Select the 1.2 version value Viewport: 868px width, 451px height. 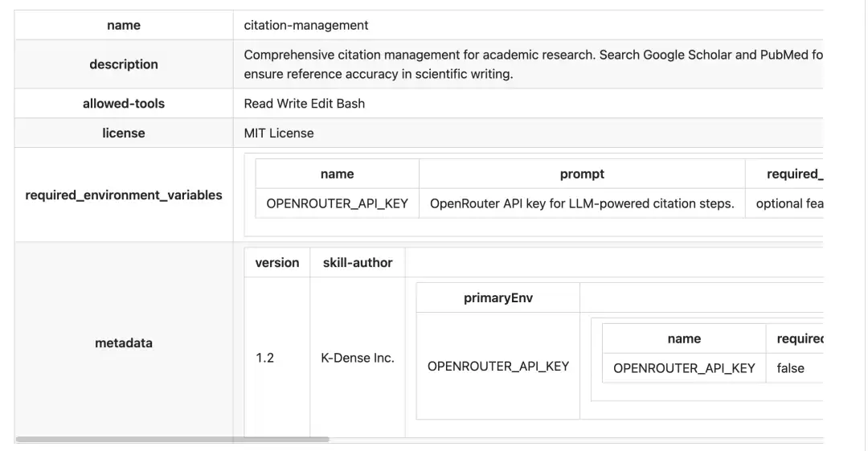[264, 358]
